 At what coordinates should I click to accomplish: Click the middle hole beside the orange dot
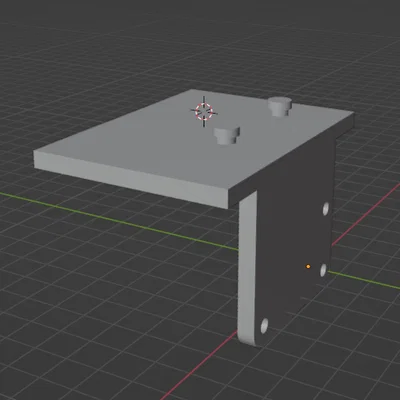[x=323, y=270]
